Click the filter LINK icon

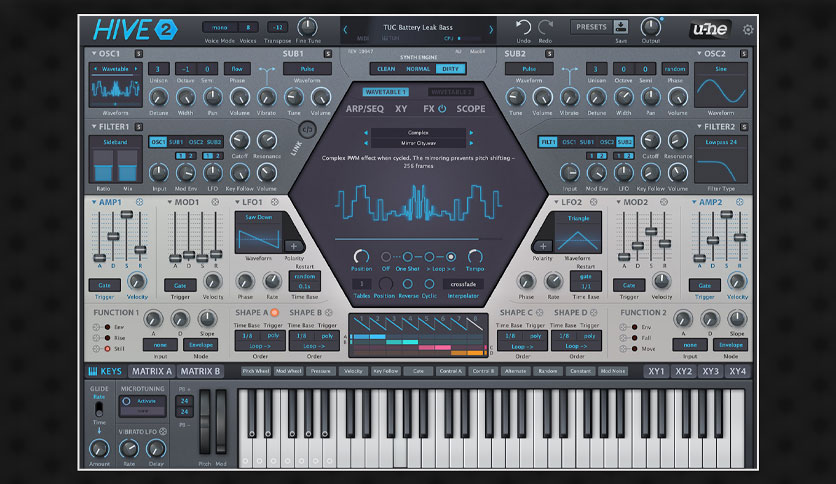[307, 129]
